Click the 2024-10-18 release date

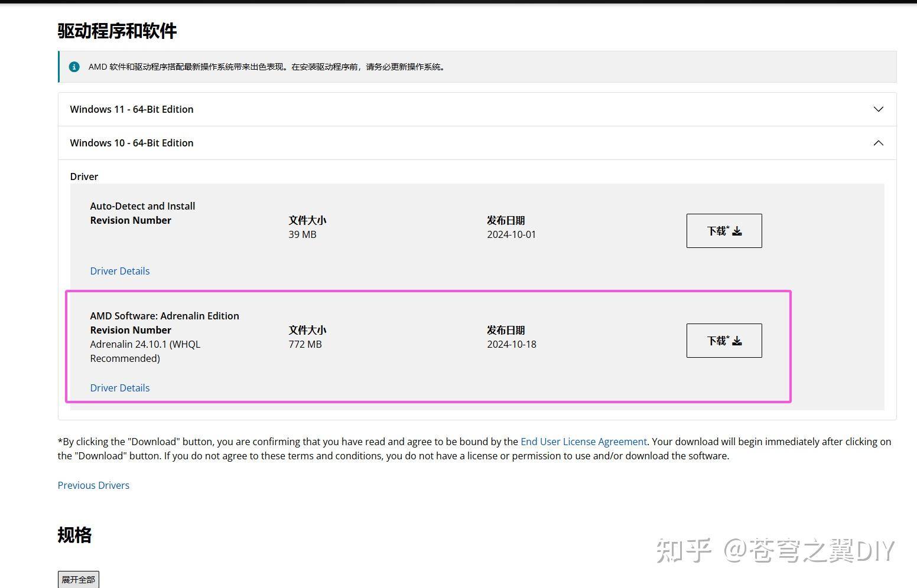(x=512, y=344)
